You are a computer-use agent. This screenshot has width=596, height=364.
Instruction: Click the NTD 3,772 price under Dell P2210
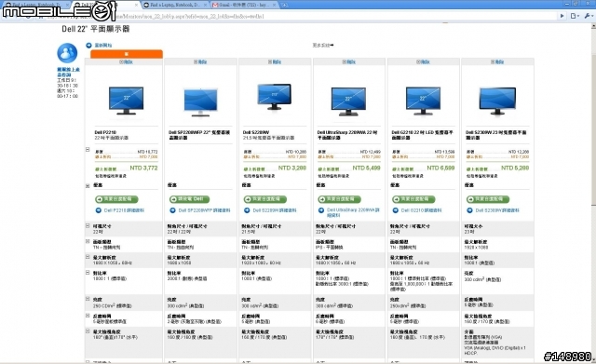143,168
